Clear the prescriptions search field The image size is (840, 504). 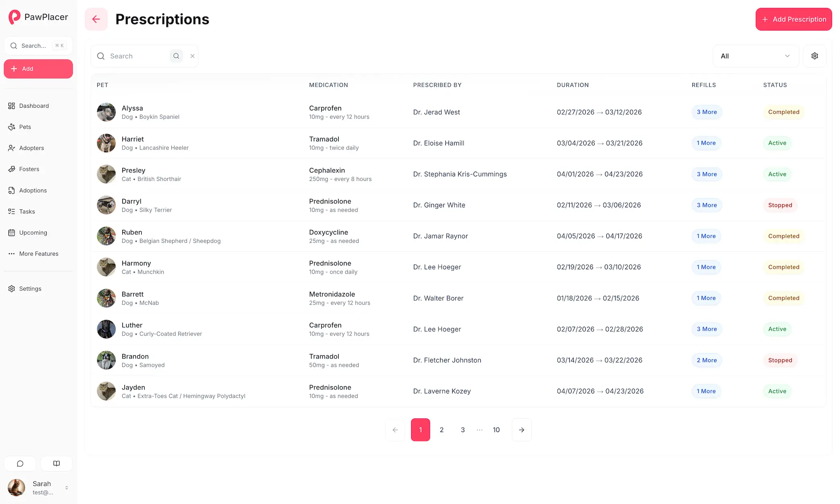coord(193,56)
